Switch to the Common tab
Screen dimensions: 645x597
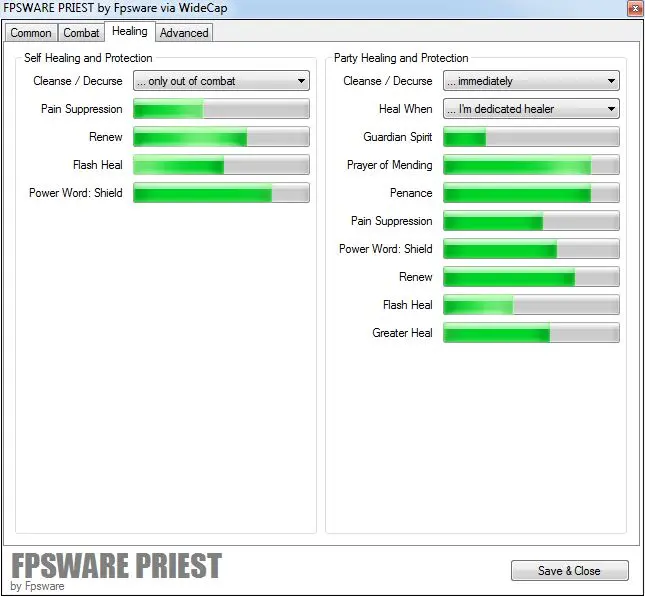point(31,33)
